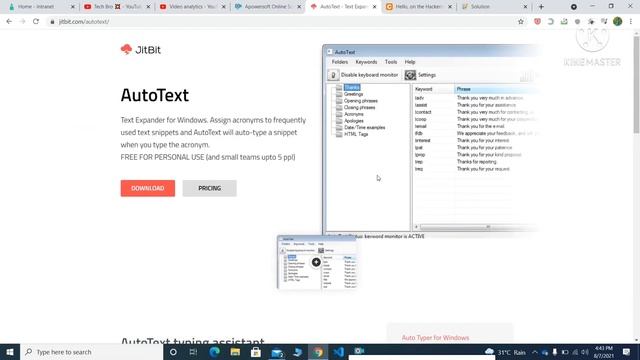
Task: Open the Windows Start menu
Action: point(10,352)
